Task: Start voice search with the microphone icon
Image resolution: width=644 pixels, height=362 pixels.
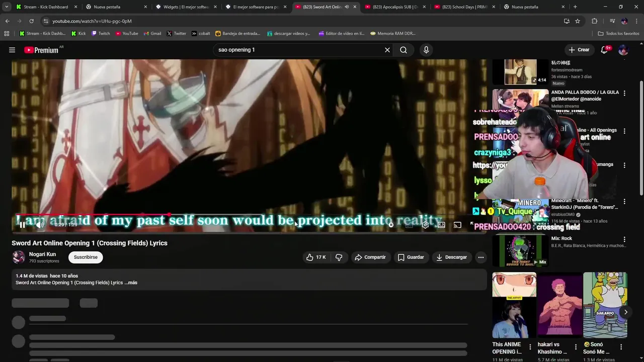Action: click(x=426, y=50)
